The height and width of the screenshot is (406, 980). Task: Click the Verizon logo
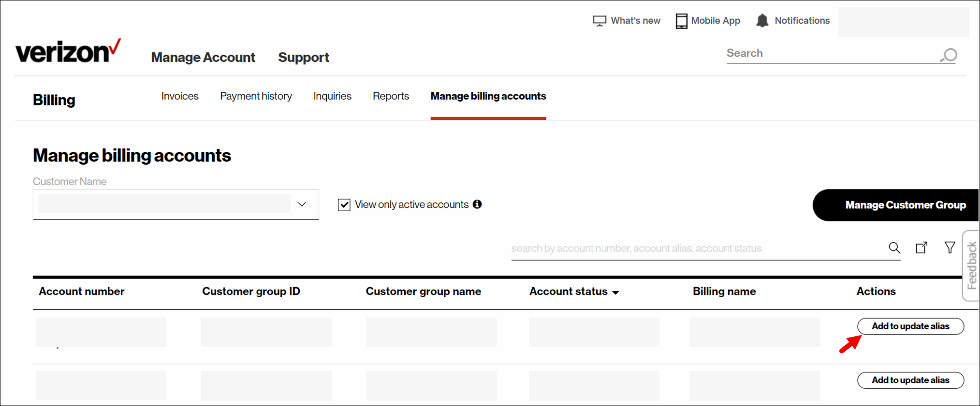(x=68, y=51)
